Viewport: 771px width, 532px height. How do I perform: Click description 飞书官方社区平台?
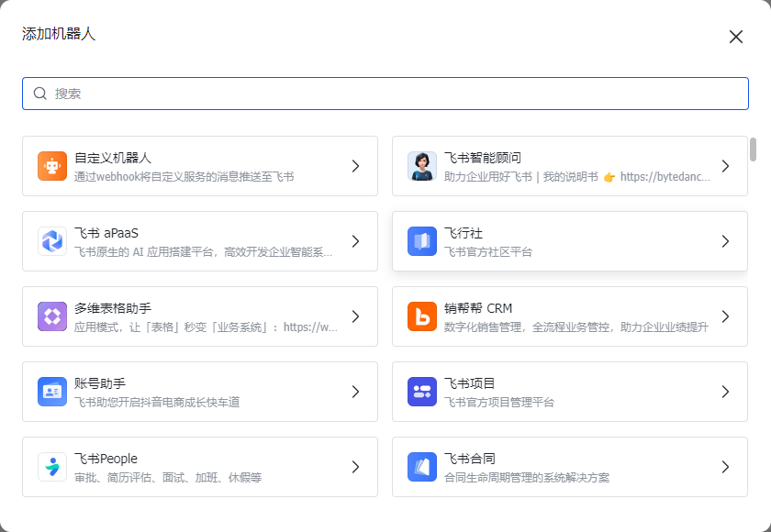[x=488, y=252]
